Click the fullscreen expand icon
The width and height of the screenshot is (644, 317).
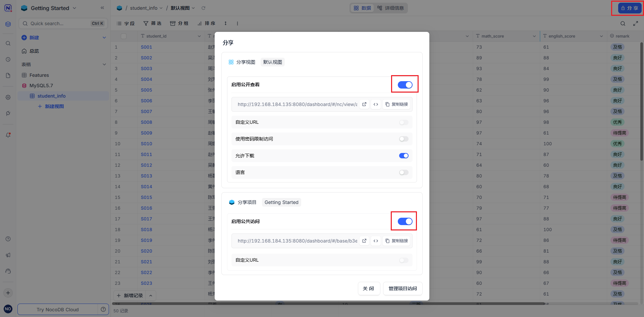tap(635, 23)
